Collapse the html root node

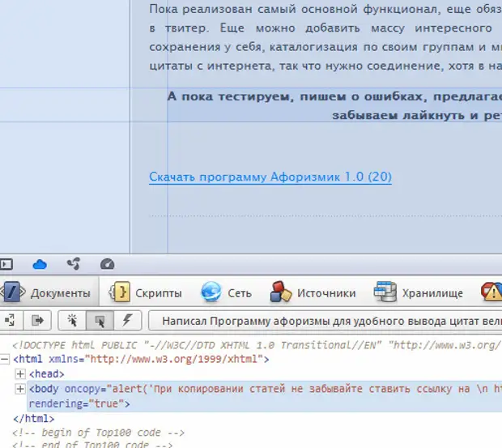(6, 358)
